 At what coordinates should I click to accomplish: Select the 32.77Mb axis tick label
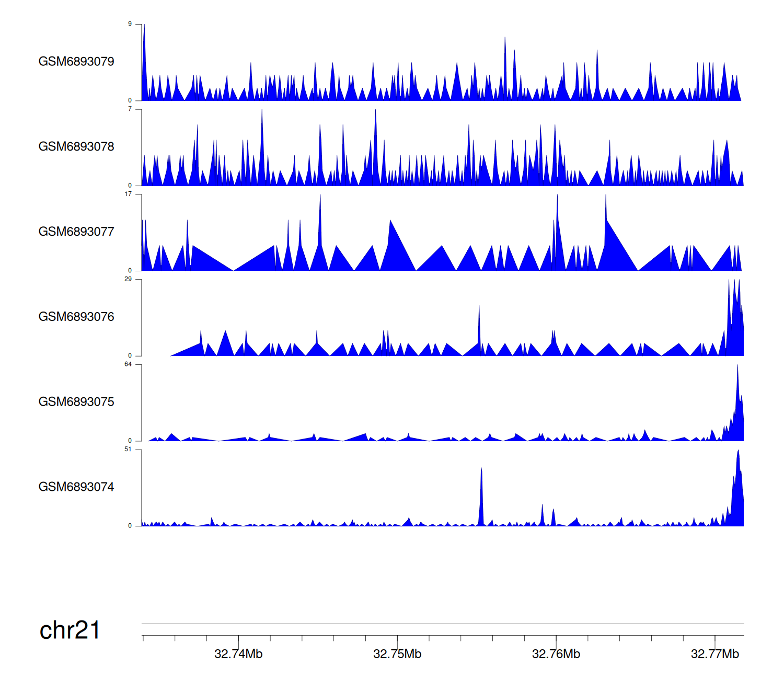click(714, 654)
